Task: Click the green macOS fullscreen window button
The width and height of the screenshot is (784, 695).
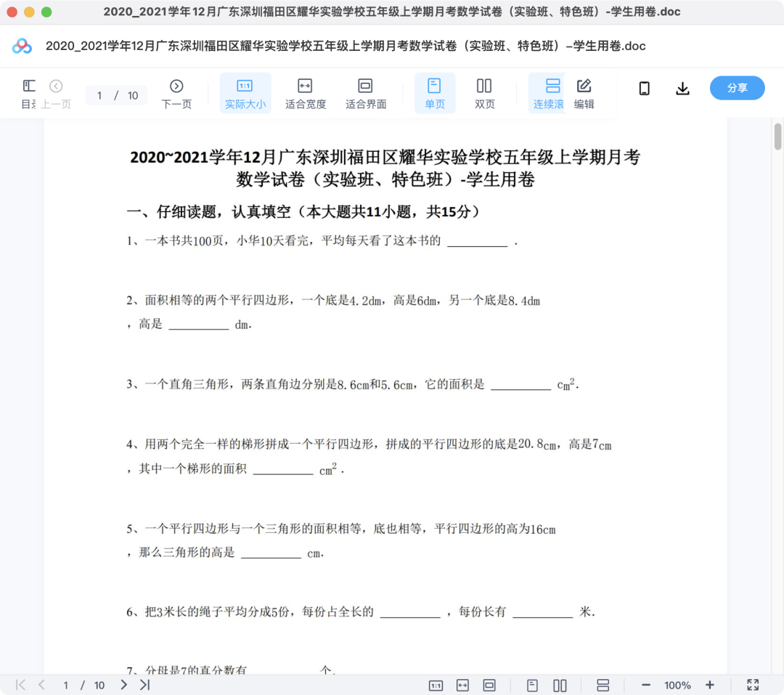Action: pos(46,12)
